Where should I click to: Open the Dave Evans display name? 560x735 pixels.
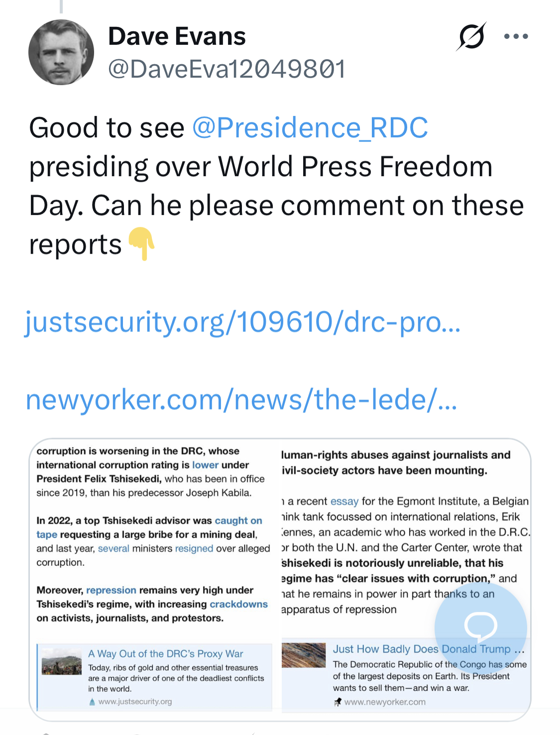[177, 36]
